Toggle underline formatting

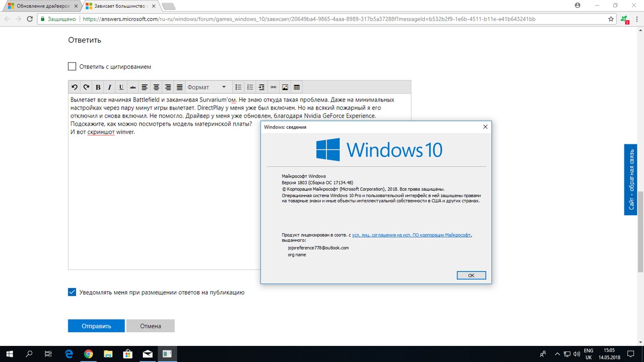click(x=121, y=87)
